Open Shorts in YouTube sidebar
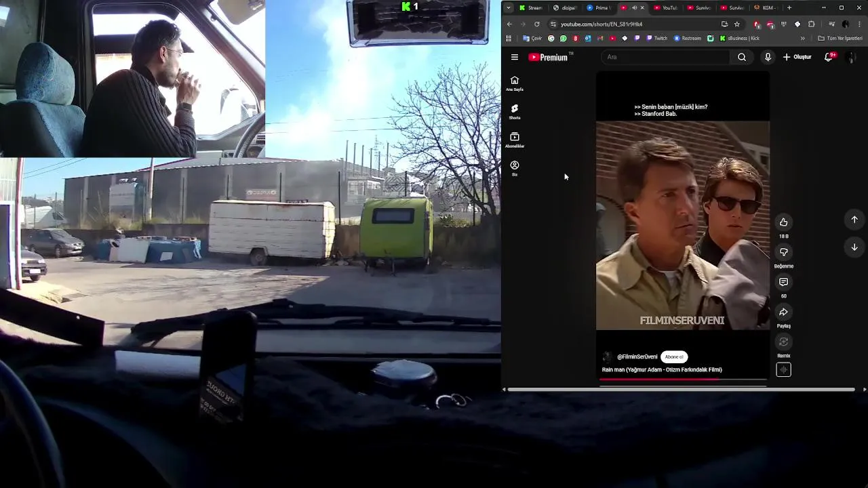The image size is (868, 488). pyautogui.click(x=515, y=112)
